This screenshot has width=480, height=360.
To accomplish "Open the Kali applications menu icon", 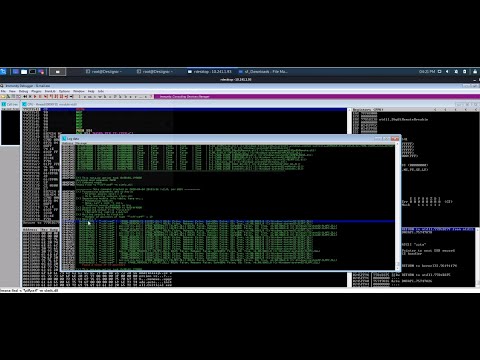I will pos(3,71).
